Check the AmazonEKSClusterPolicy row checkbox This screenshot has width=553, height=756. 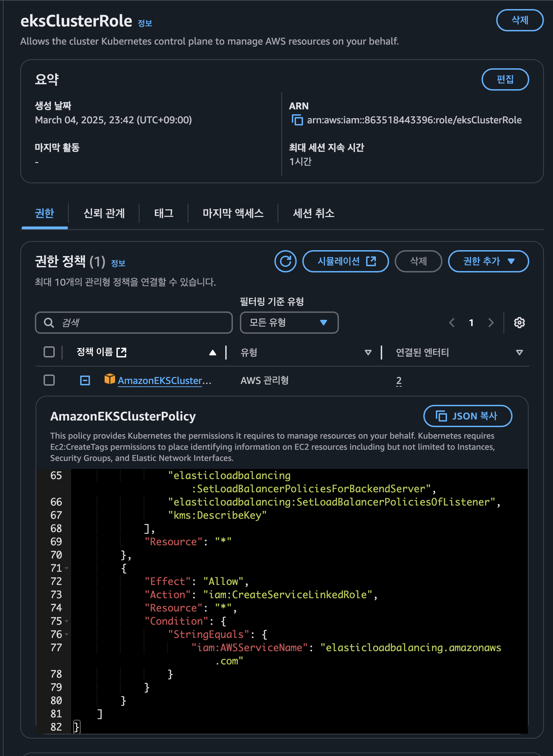point(49,380)
